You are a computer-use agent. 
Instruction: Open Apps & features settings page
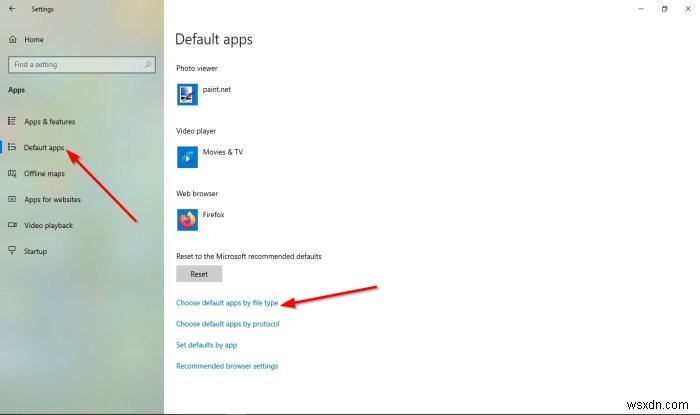pos(50,121)
